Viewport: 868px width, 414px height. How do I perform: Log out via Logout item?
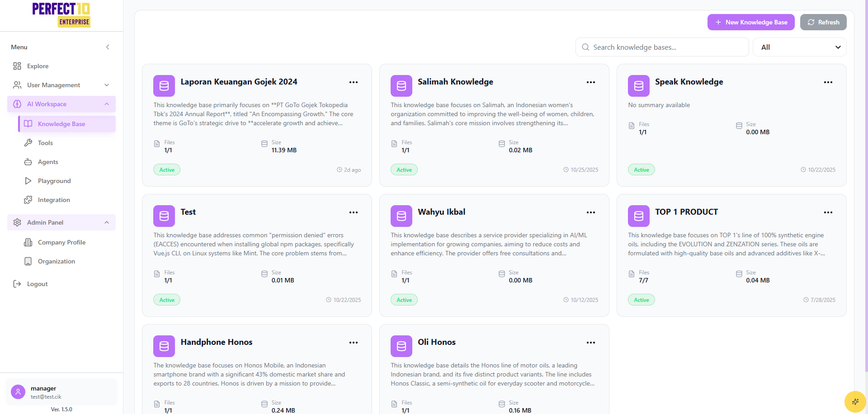pyautogui.click(x=61, y=284)
